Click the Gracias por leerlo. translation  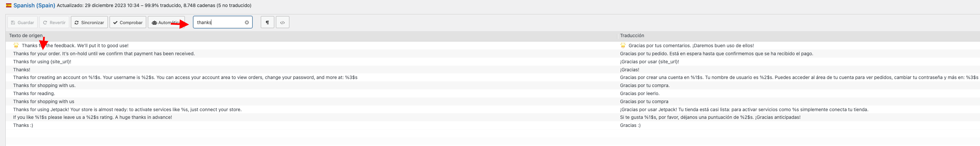click(x=640, y=93)
